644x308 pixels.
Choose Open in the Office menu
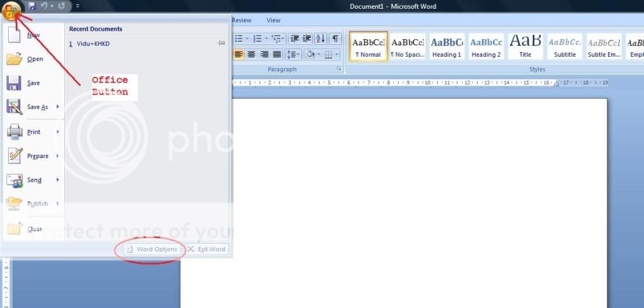click(x=33, y=59)
